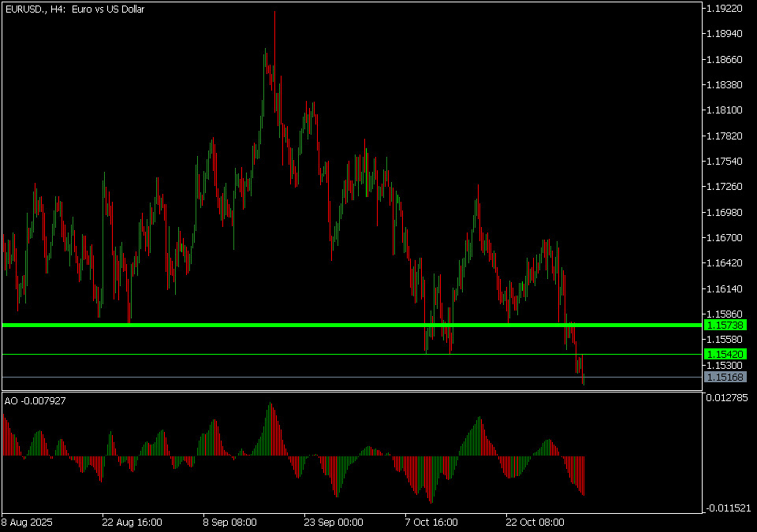Click the green 1.15420 price label

click(725, 355)
